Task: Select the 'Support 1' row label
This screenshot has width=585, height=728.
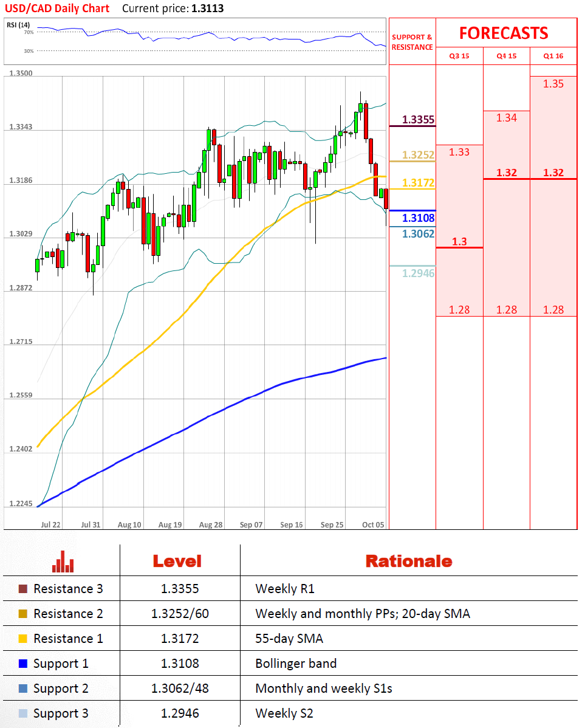Action: coord(61,664)
